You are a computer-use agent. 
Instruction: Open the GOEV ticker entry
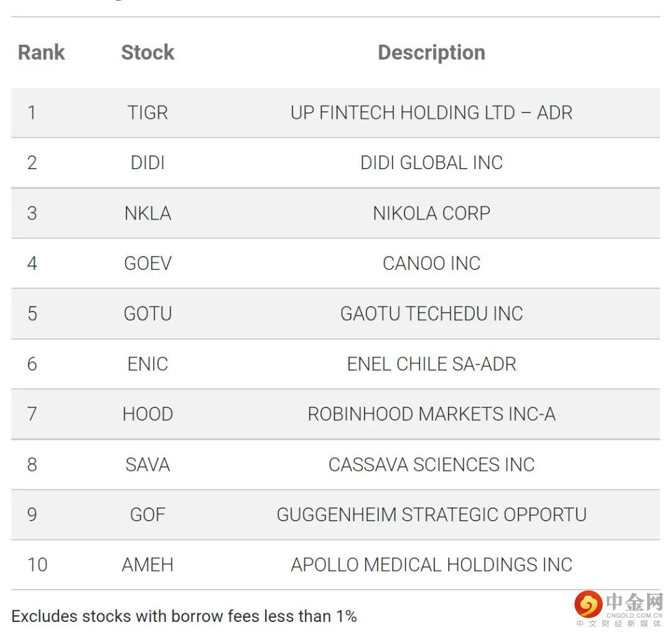click(x=147, y=264)
